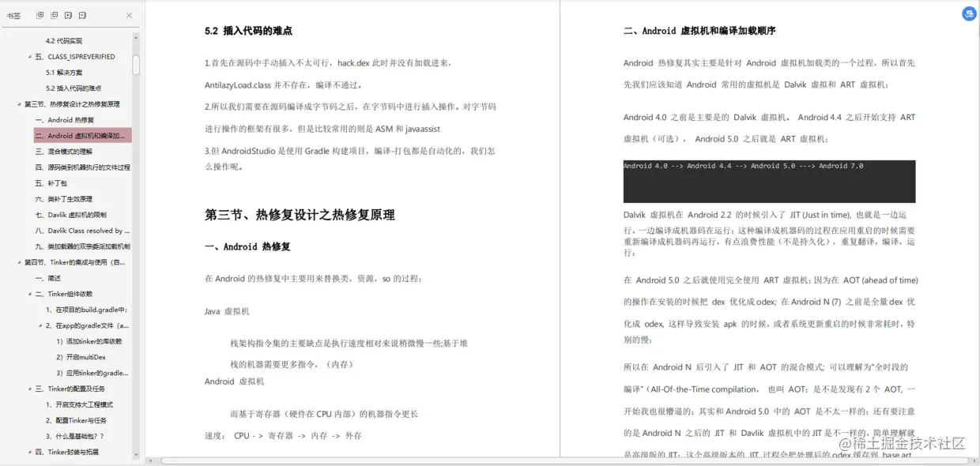Select the 书签 panel title

(x=13, y=15)
